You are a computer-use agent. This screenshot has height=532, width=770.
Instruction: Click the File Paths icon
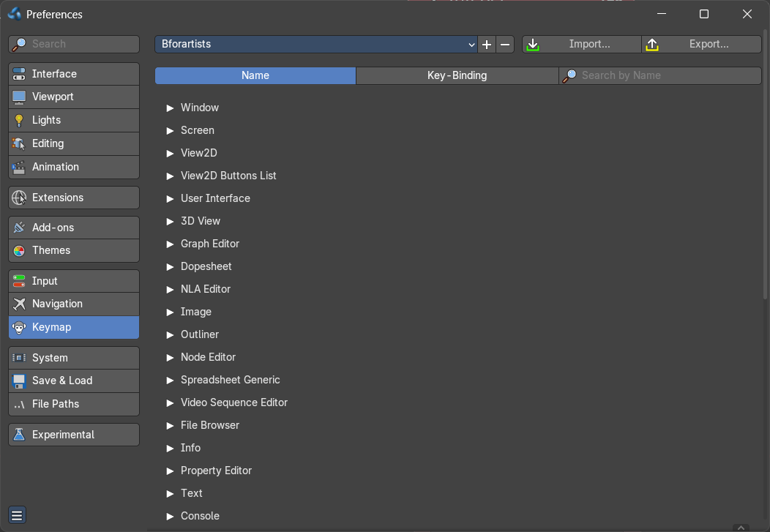19,405
